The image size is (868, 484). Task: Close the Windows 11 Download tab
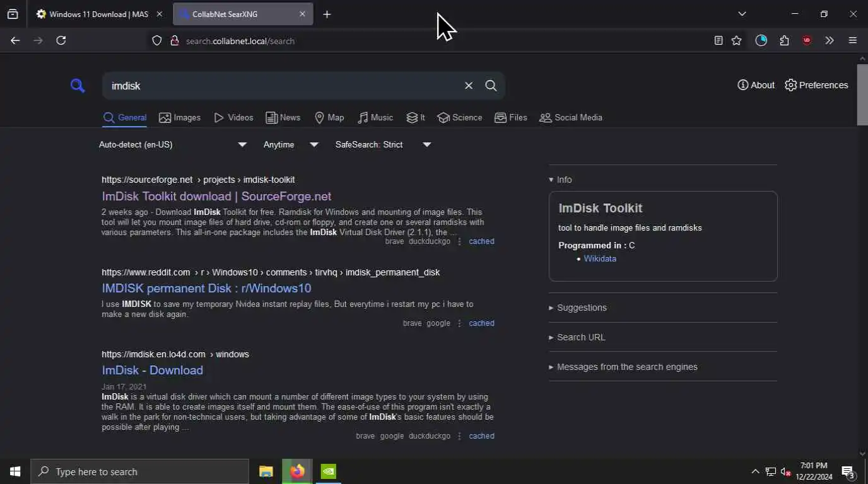(159, 14)
